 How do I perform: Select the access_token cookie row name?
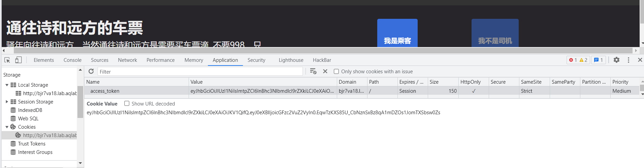click(105, 91)
